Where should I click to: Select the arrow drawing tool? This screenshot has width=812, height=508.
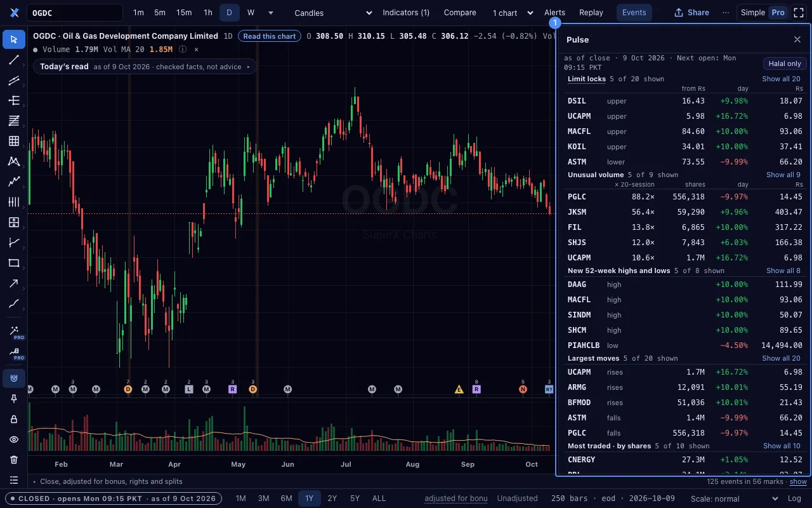(x=14, y=283)
